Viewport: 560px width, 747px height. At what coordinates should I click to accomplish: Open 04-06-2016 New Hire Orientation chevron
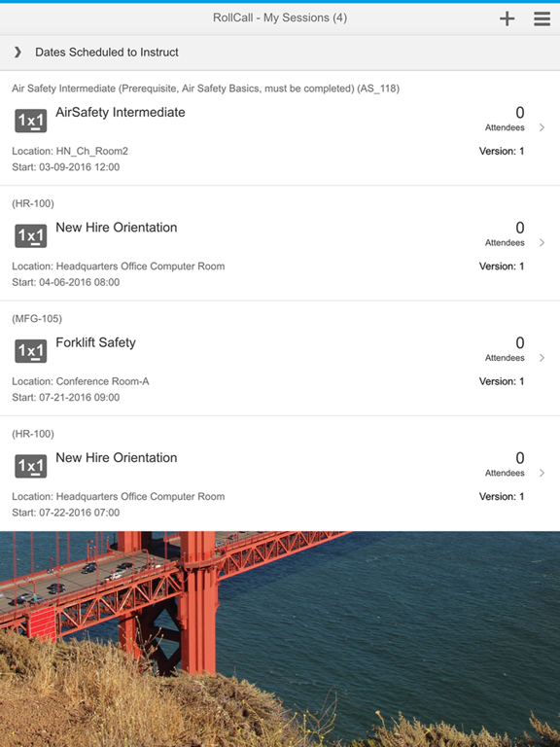pos(542,242)
